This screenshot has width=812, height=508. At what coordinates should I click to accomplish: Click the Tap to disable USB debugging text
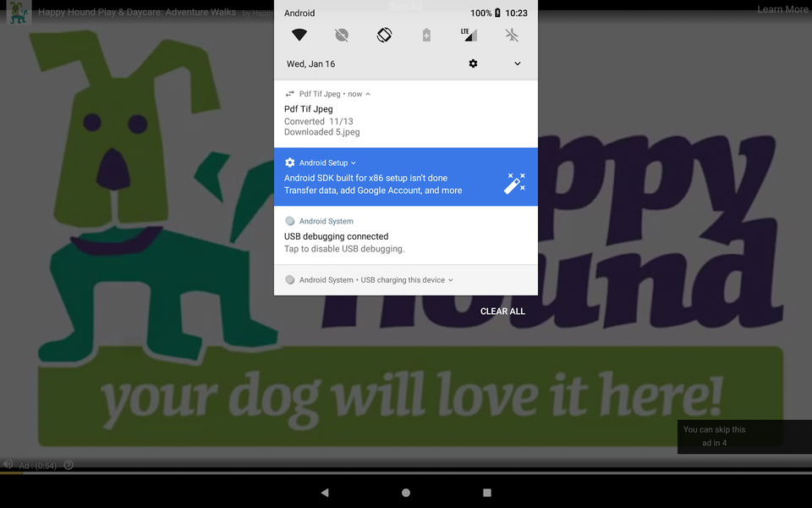click(x=344, y=249)
